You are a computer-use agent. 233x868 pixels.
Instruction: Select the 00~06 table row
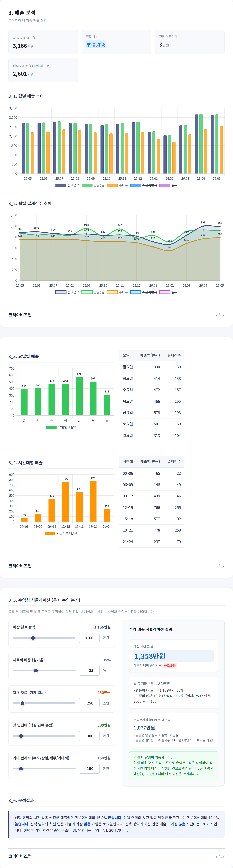[152, 473]
